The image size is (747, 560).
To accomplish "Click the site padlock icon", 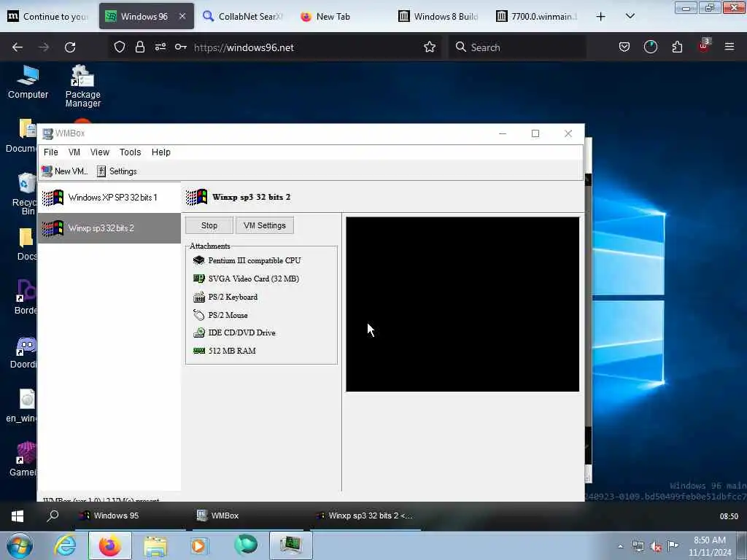I will click(x=139, y=47).
